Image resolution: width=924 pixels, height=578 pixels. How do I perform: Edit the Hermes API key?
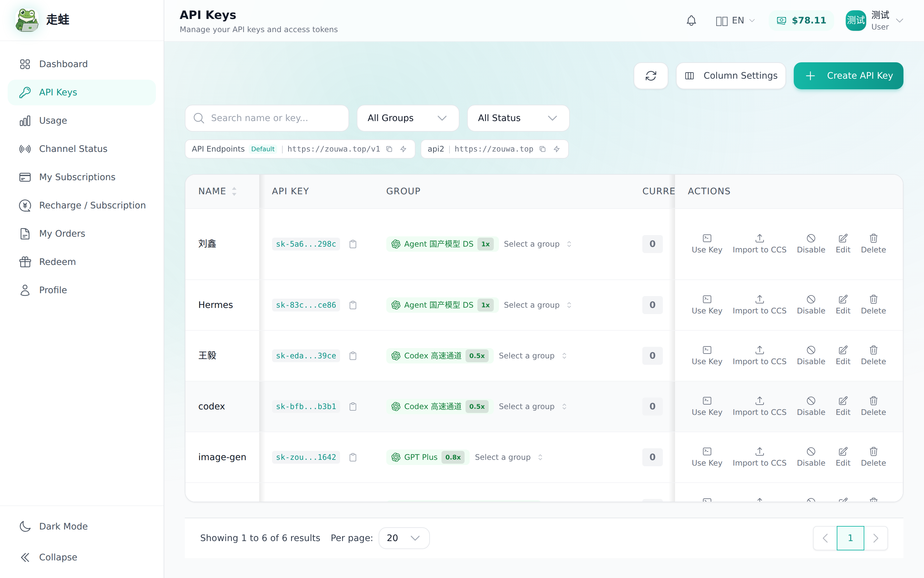[843, 305]
